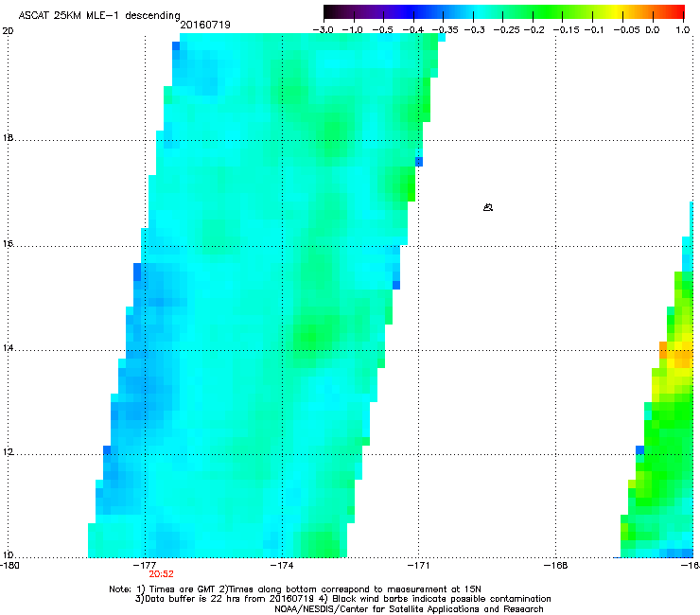
Task: Click the color bar label "-0.05"
Action: point(627,30)
